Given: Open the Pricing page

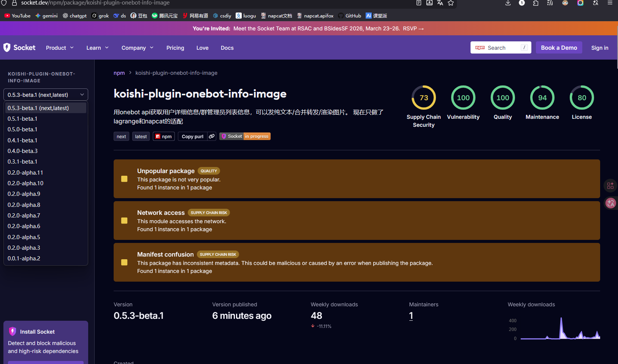Looking at the screenshot, I should pos(175,48).
